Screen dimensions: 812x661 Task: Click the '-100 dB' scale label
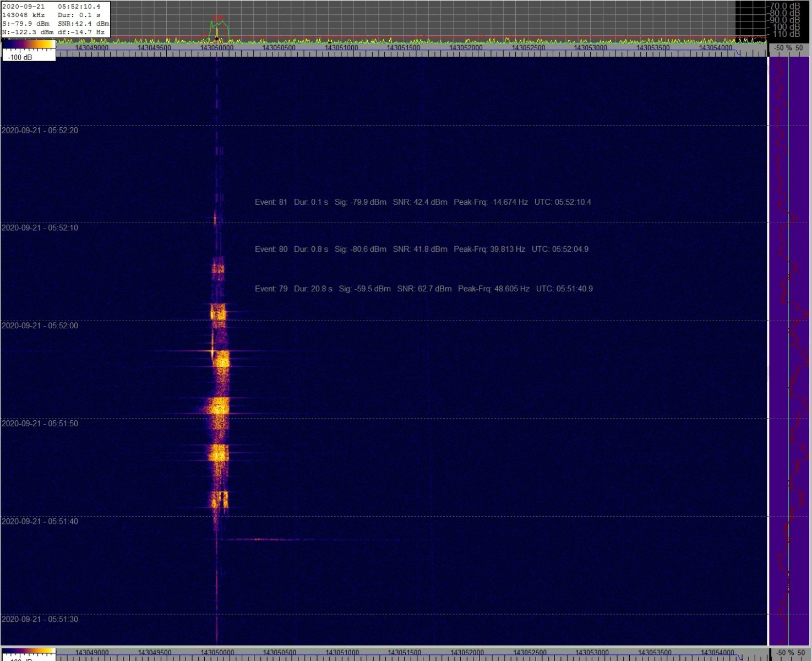20,57
